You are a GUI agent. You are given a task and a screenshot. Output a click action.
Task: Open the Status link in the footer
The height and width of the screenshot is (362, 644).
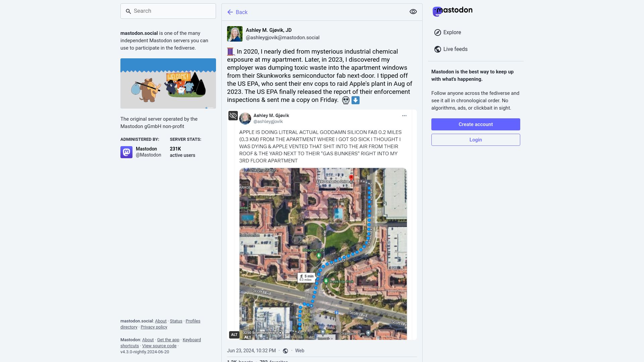click(176, 321)
